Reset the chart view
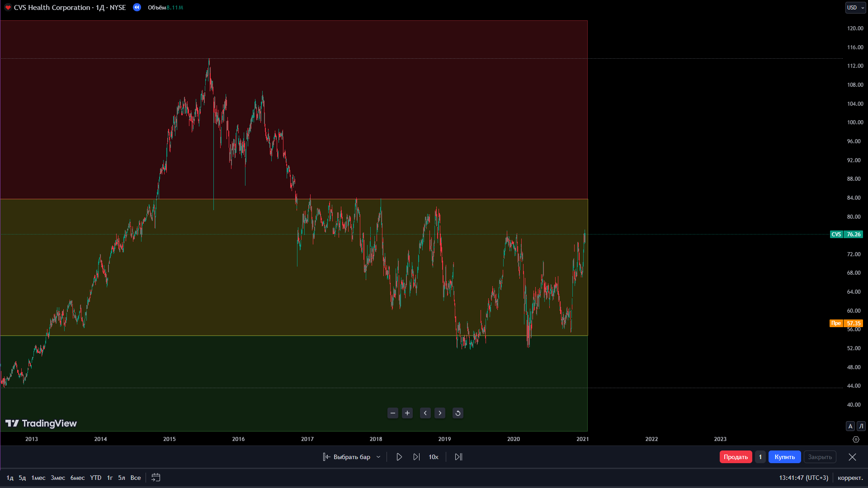The image size is (868, 488). [x=458, y=413]
